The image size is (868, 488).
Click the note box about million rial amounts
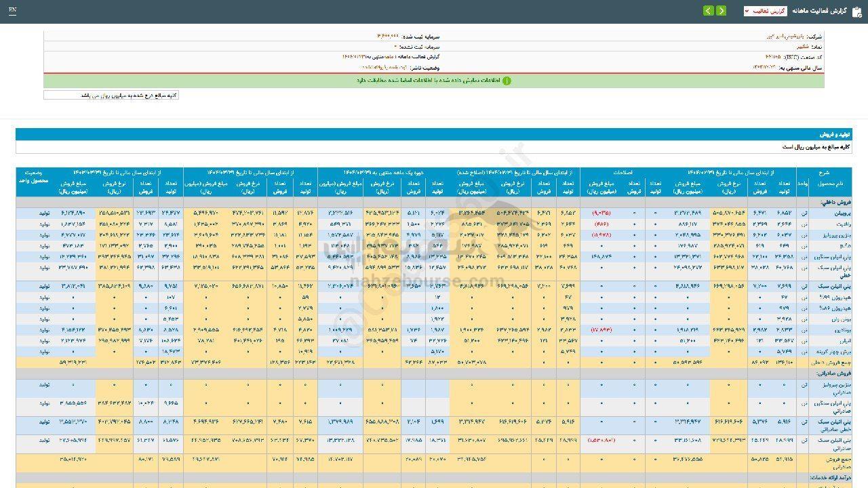(111, 96)
